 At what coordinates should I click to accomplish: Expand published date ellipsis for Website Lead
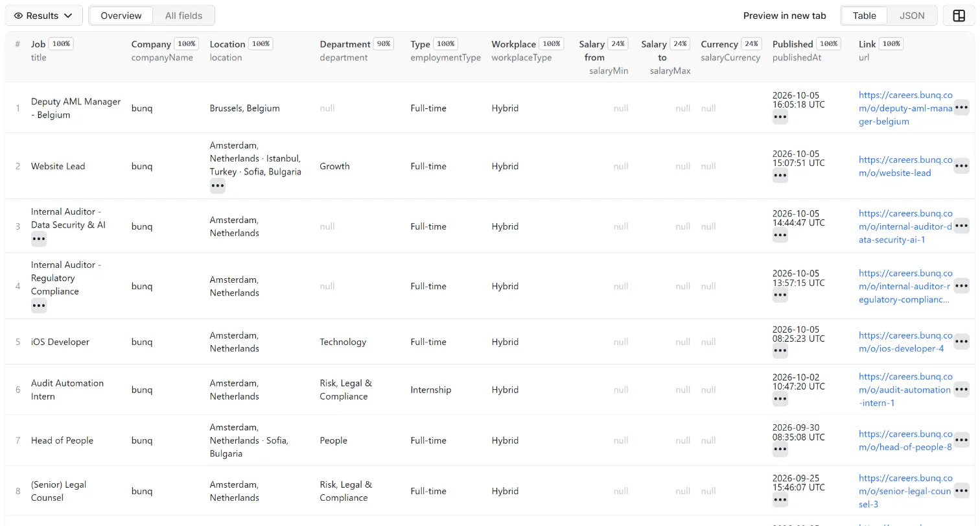tap(780, 175)
